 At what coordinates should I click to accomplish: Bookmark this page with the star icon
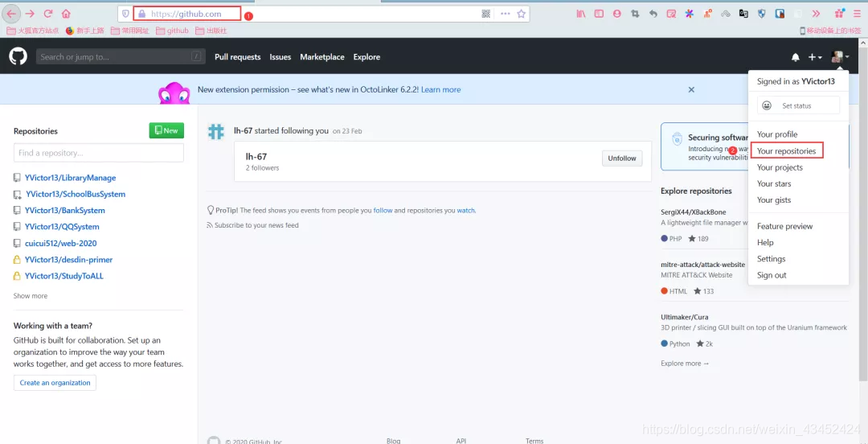tap(521, 14)
